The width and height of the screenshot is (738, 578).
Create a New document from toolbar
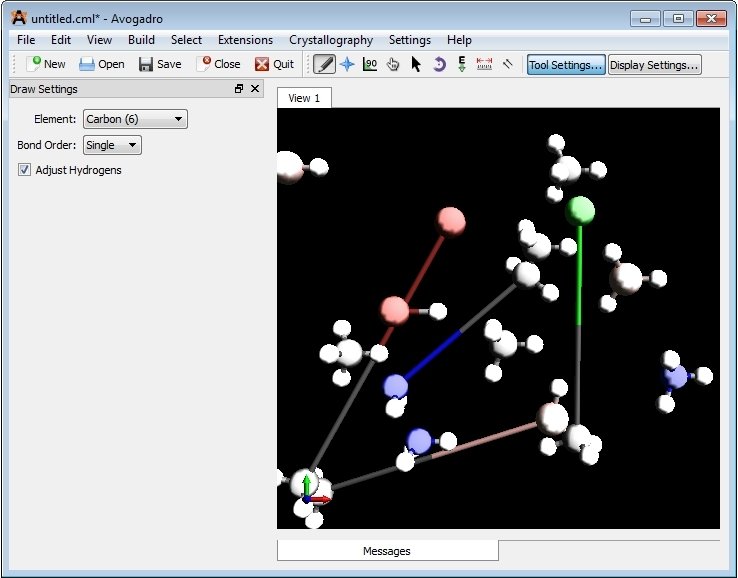tap(46, 64)
